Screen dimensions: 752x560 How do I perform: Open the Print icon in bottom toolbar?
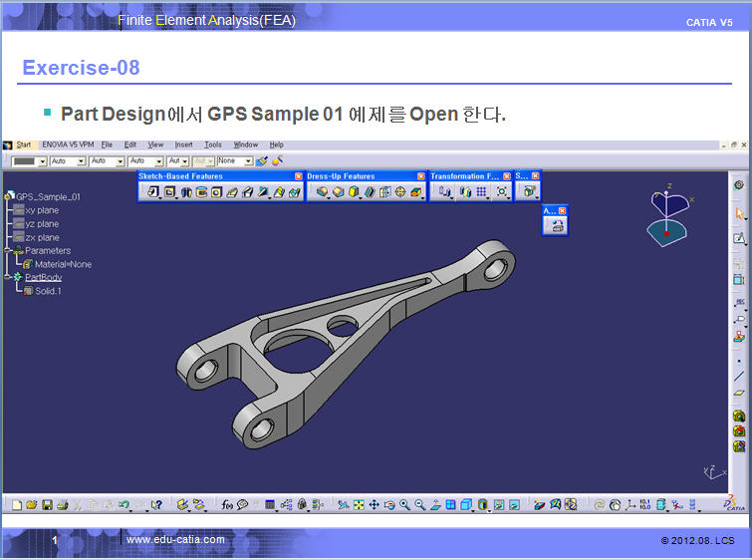coord(62,505)
